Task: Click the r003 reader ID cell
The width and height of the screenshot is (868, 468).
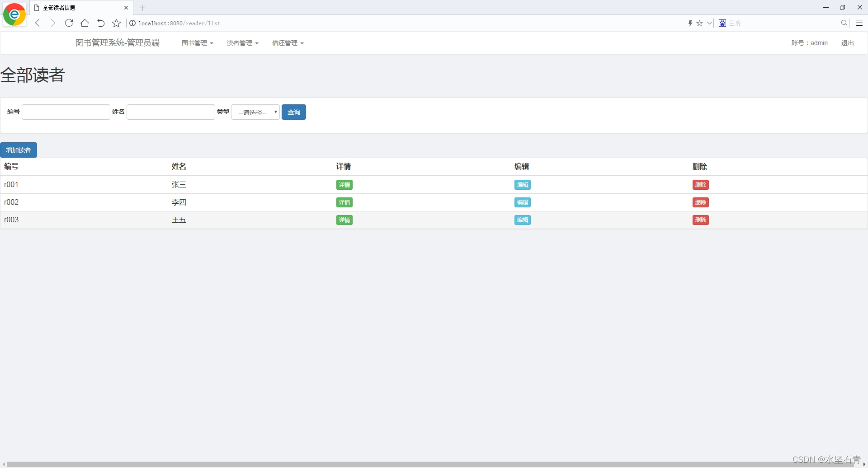Action: [11, 220]
